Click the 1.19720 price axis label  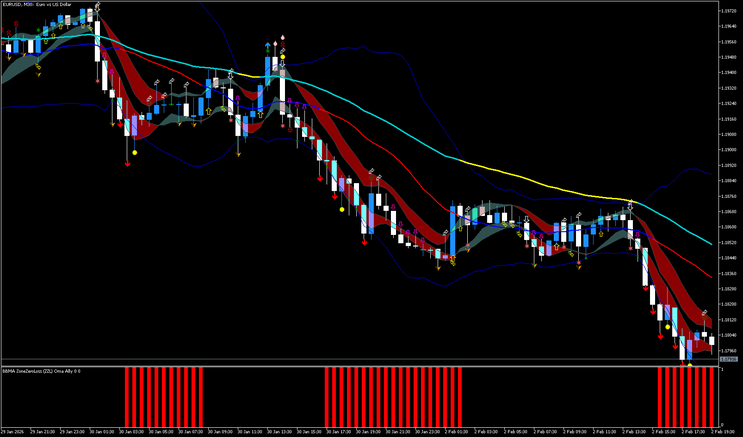pyautogui.click(x=728, y=11)
